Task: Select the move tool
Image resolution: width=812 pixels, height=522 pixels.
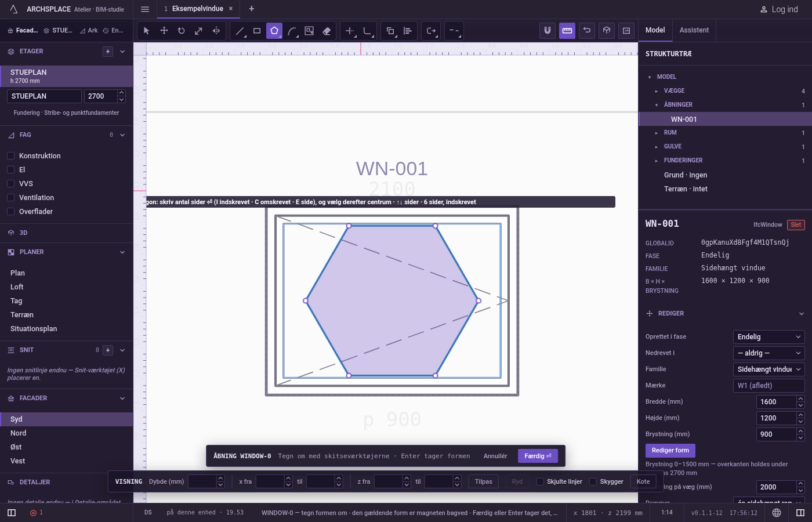Action: [164, 31]
